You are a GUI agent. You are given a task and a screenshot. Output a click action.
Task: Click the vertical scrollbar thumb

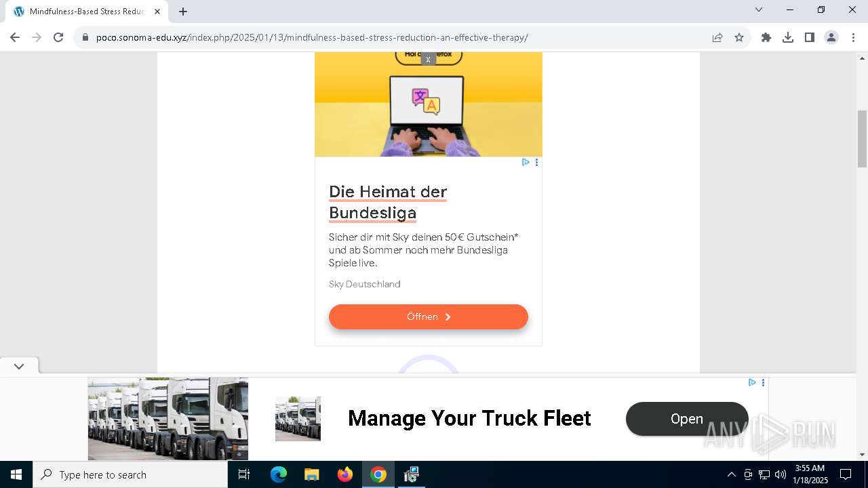[x=863, y=138]
